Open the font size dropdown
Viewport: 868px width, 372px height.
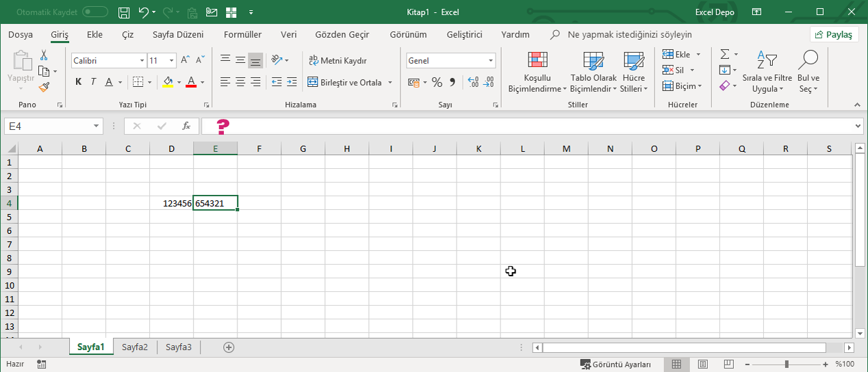point(172,61)
